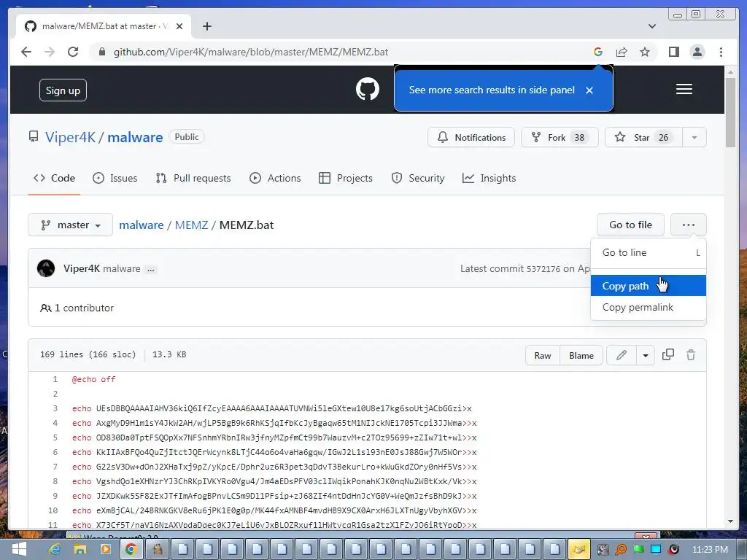747x560 pixels.
Task: Open a new browser tab
Action: (x=206, y=26)
